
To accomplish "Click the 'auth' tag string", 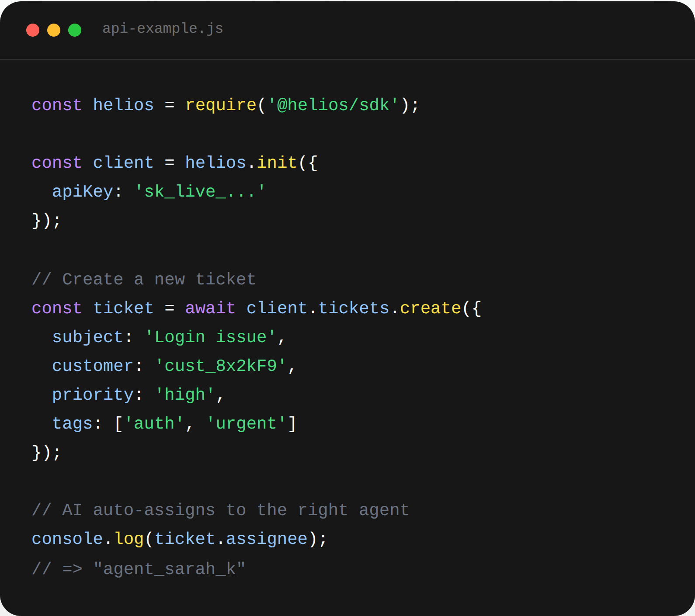I will tap(154, 424).
